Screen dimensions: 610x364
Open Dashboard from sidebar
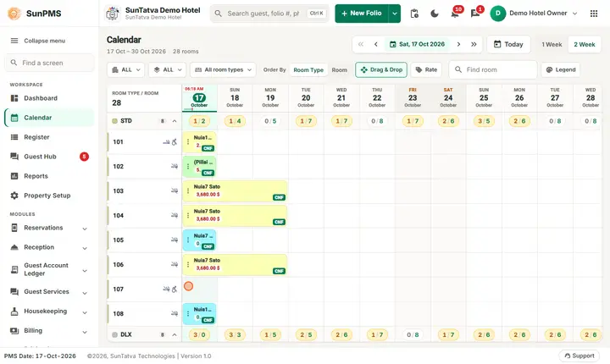49,98
